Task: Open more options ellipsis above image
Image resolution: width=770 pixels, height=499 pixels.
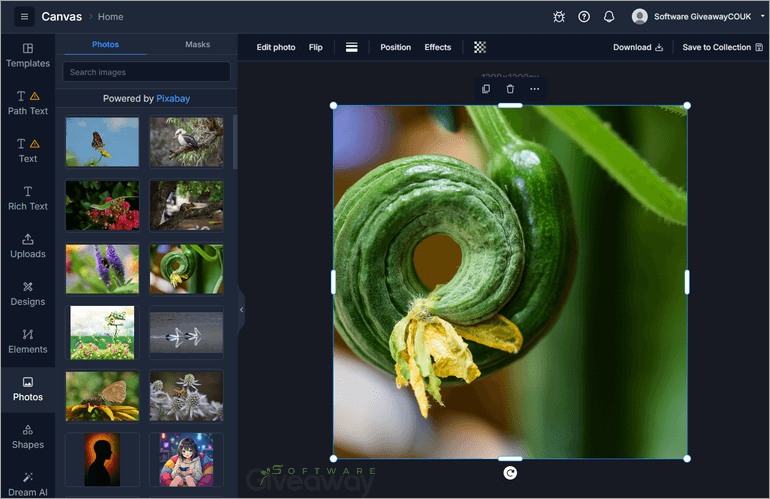Action: coord(534,89)
